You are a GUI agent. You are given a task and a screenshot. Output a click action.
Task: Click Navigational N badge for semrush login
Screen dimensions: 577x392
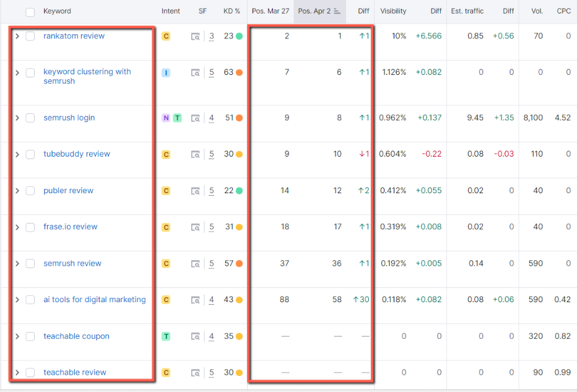(166, 118)
